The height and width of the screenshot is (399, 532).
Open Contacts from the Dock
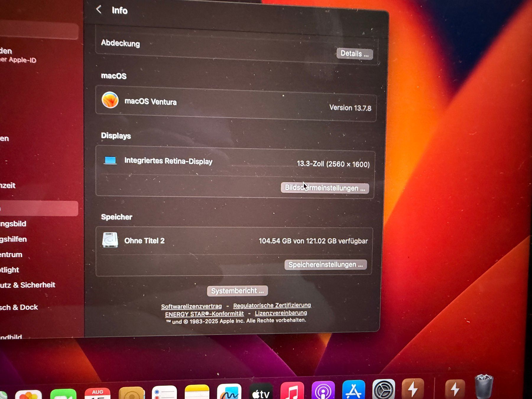[x=132, y=393]
